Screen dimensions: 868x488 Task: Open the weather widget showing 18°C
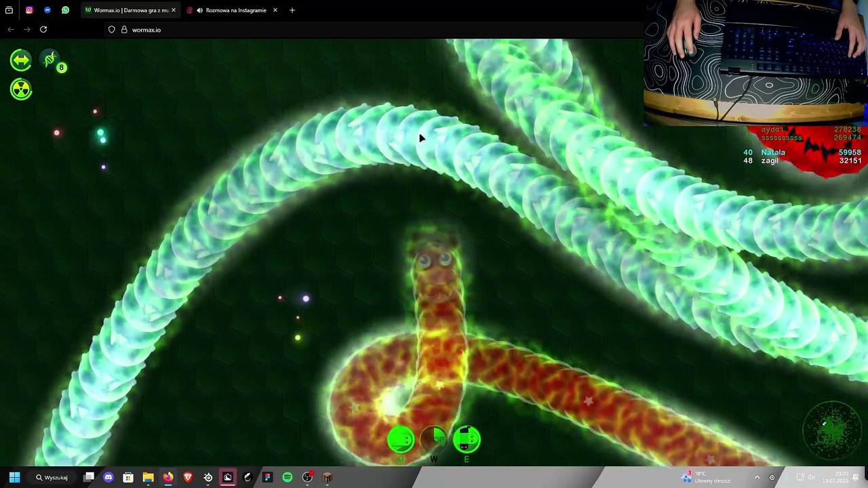click(x=707, y=477)
